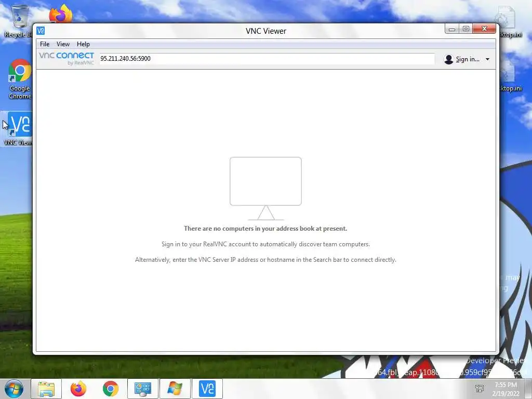Screen dimensions: 532x399
Task: Click the VNC Connect by RealVNC logo
Action: coord(66,58)
